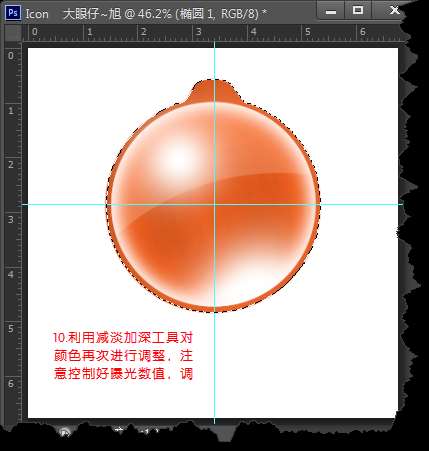Click the 0 mark on horizontal ruler
This screenshot has width=429, height=451.
tap(35, 32)
